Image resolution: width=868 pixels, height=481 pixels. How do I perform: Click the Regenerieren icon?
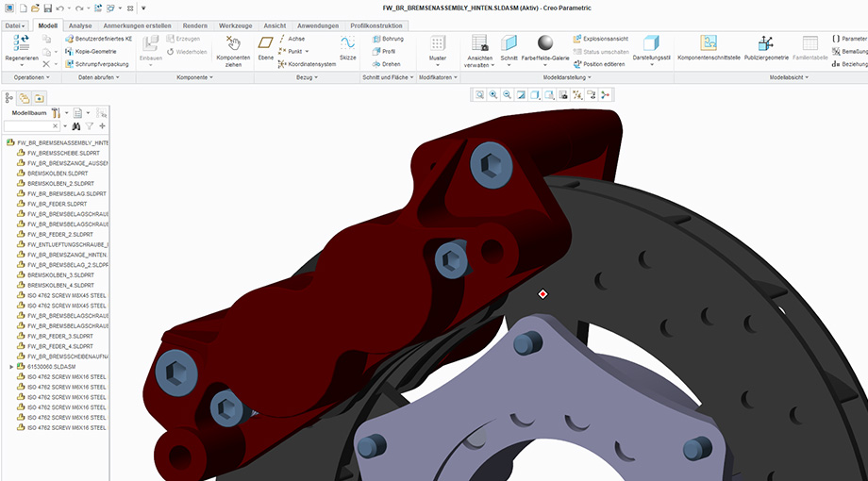[21, 44]
